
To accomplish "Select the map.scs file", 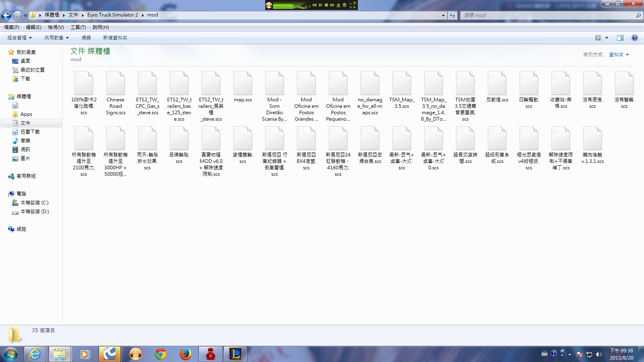I will pos(243,88).
